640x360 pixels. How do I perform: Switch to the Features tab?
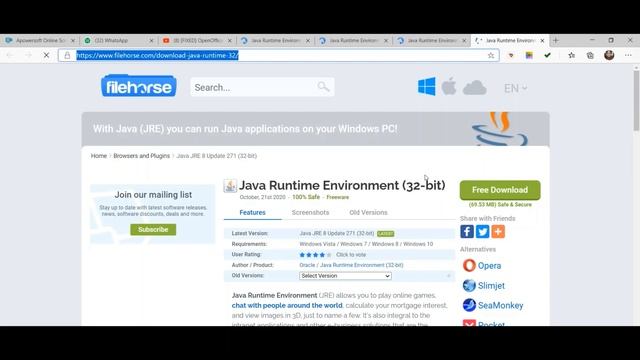(252, 213)
